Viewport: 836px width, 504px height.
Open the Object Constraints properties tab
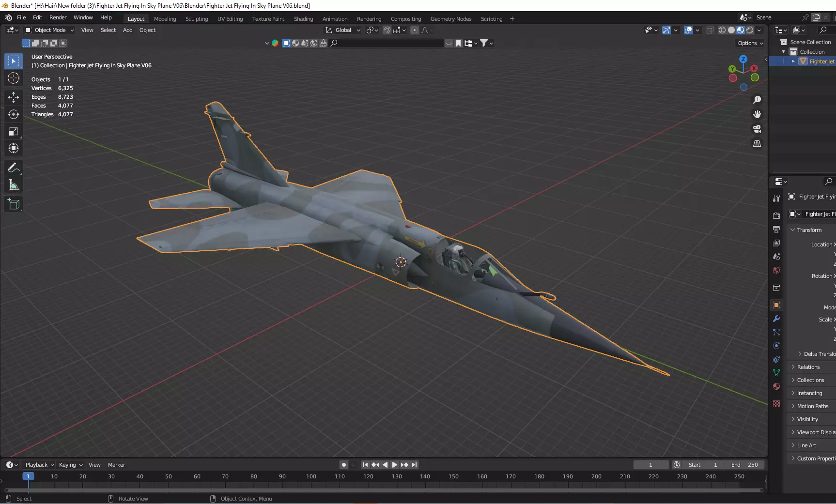(776, 359)
